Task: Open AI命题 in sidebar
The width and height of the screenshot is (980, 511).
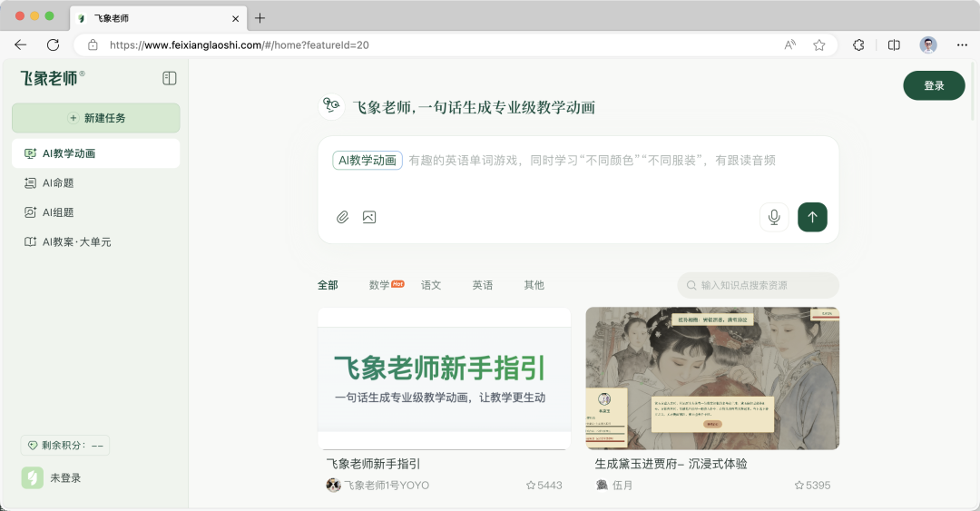Action: [x=95, y=182]
